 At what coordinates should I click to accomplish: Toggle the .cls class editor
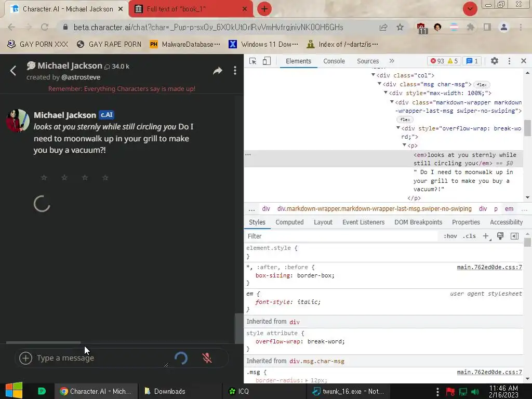[469, 236]
